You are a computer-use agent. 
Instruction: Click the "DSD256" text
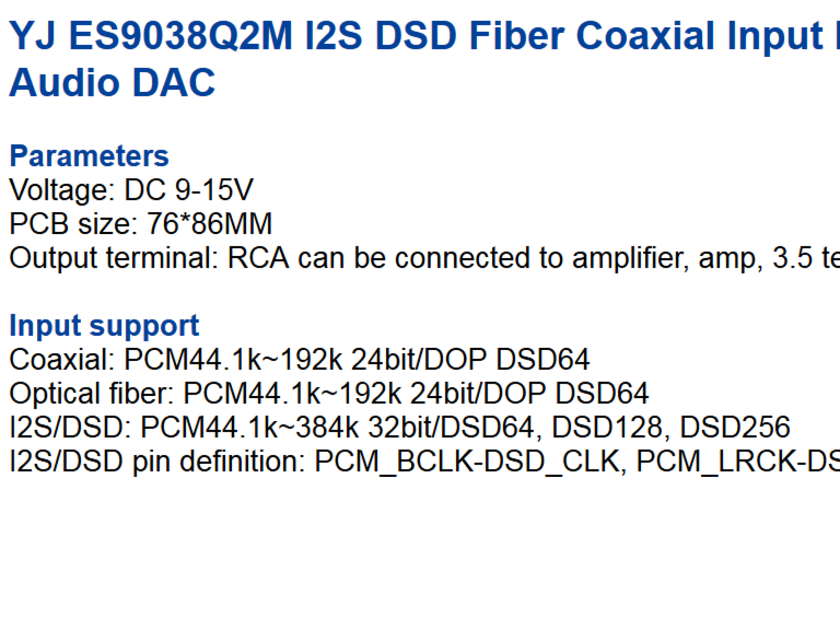[x=735, y=427]
